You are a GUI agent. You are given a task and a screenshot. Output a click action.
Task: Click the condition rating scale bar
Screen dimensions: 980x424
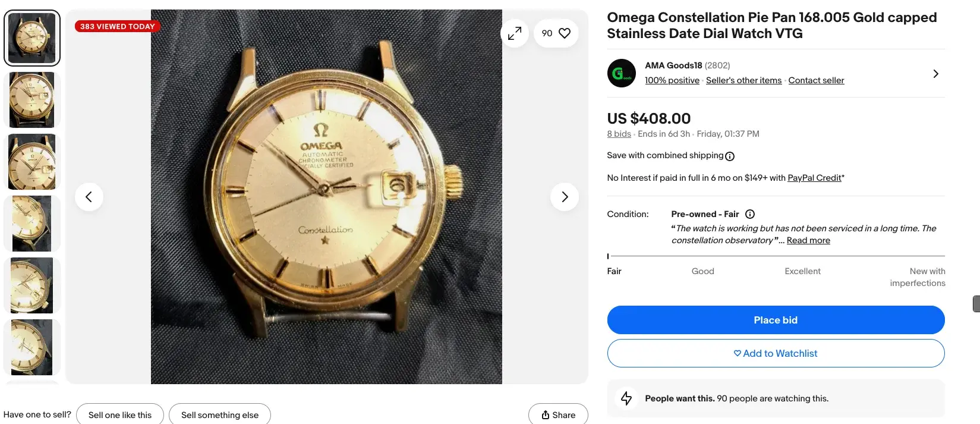point(776,256)
